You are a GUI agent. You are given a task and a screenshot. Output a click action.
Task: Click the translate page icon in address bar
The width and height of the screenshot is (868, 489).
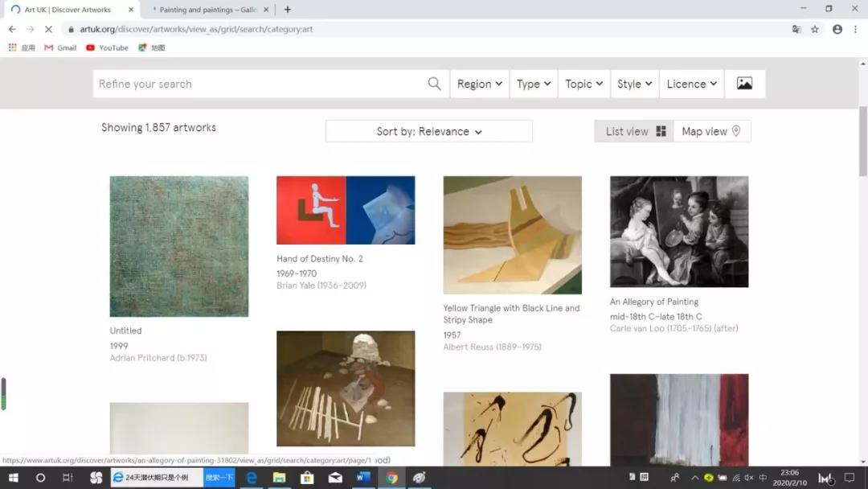(796, 29)
